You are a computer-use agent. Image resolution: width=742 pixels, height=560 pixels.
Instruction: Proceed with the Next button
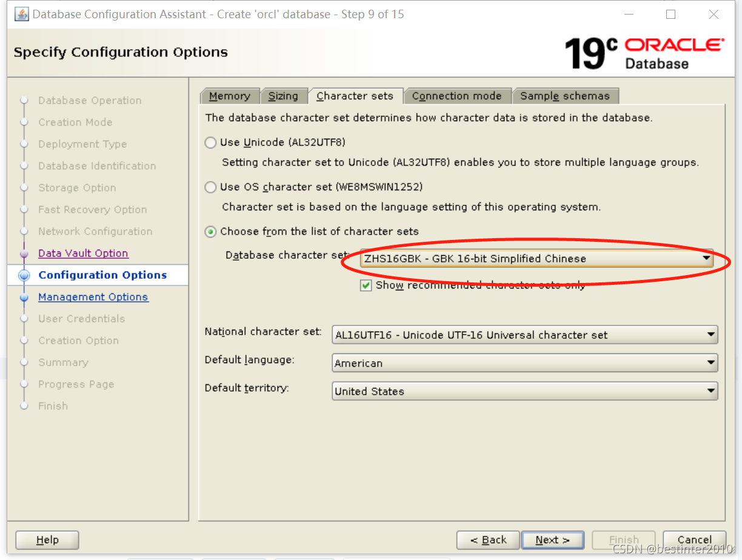click(552, 540)
